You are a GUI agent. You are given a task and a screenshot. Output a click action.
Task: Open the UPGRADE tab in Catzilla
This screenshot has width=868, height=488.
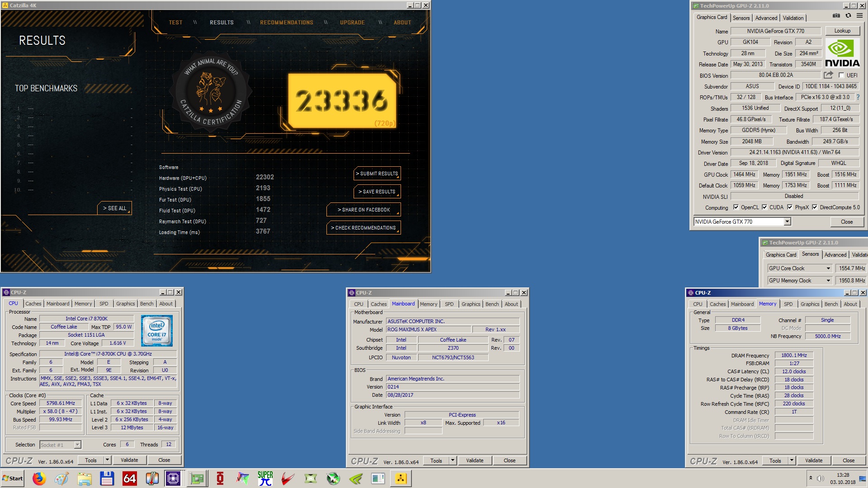(x=352, y=23)
